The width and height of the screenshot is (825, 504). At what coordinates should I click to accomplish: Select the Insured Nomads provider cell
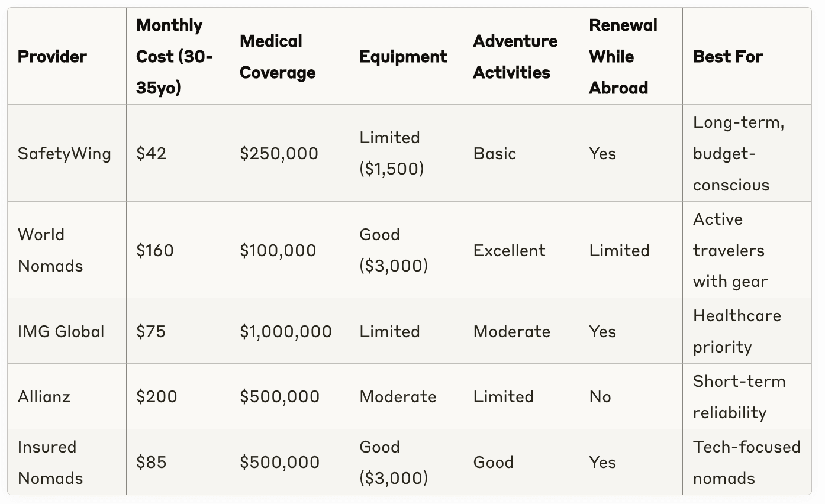[50, 463]
